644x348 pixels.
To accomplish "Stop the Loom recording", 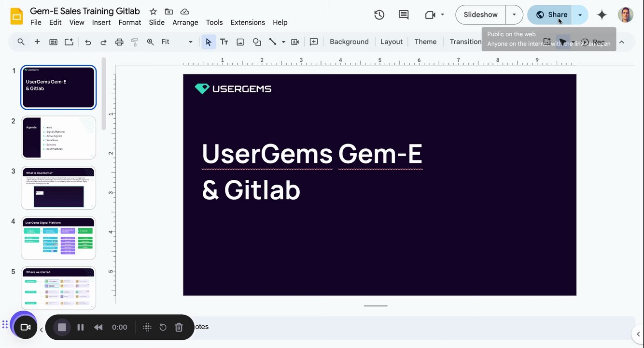I will (62, 327).
